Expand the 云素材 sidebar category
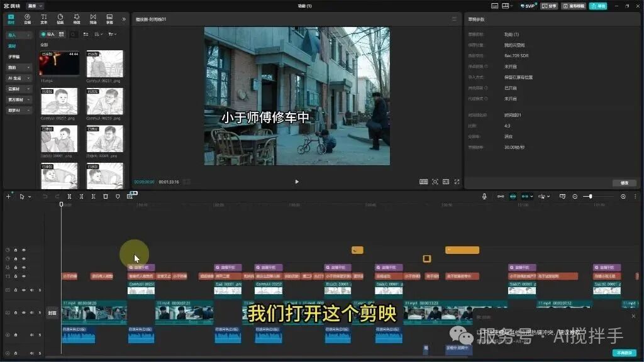 click(18, 89)
